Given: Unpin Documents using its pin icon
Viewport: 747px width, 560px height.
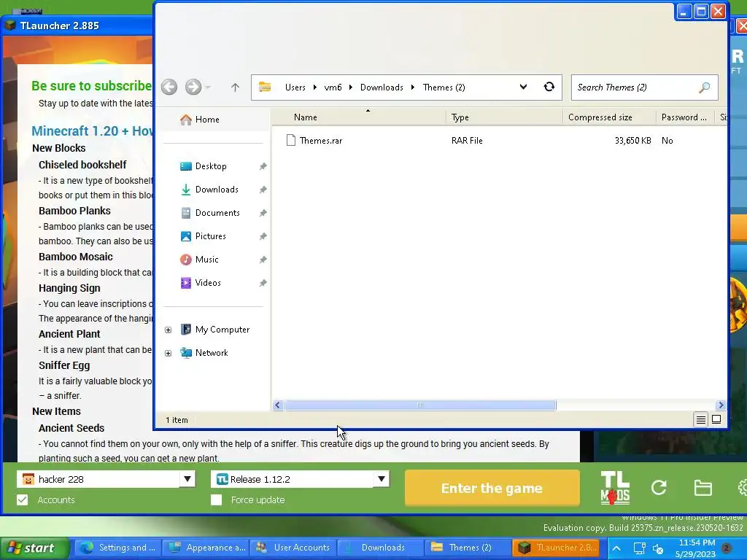Looking at the screenshot, I should click(x=263, y=213).
